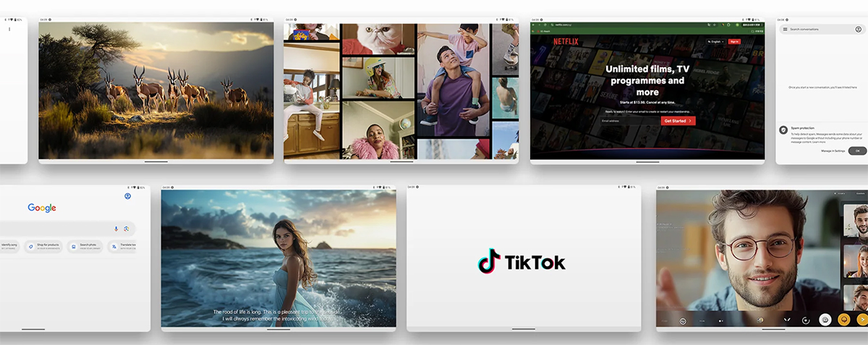Open the Learn more link in Spam protection
The width and height of the screenshot is (868, 345).
click(819, 142)
